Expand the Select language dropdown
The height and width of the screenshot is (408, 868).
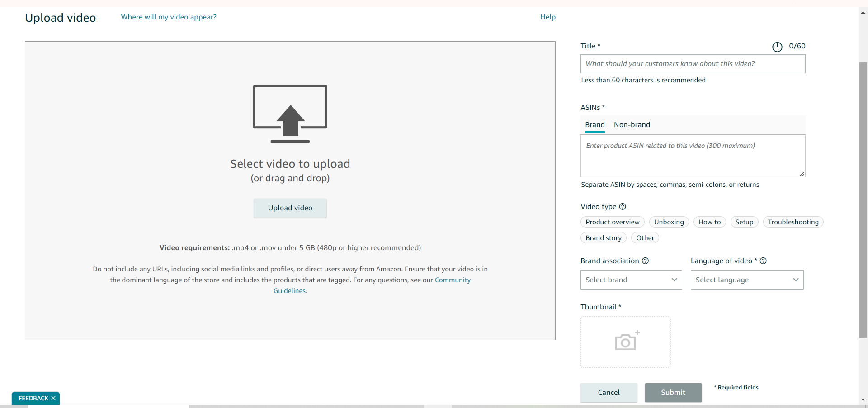[746, 280]
